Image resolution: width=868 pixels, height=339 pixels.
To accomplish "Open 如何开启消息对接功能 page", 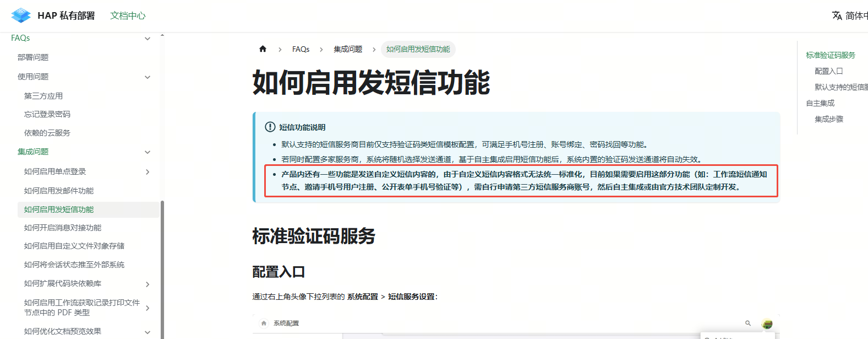I will [63, 228].
